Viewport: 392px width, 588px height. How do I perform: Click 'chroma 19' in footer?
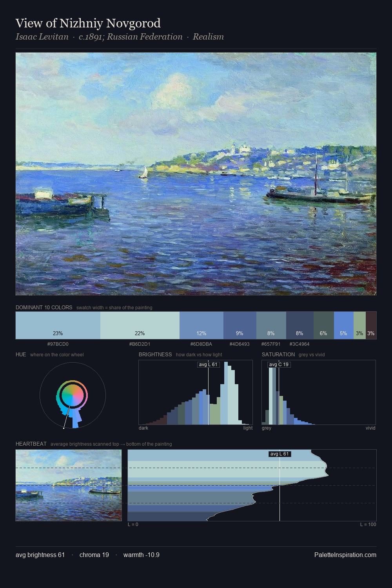point(94,555)
